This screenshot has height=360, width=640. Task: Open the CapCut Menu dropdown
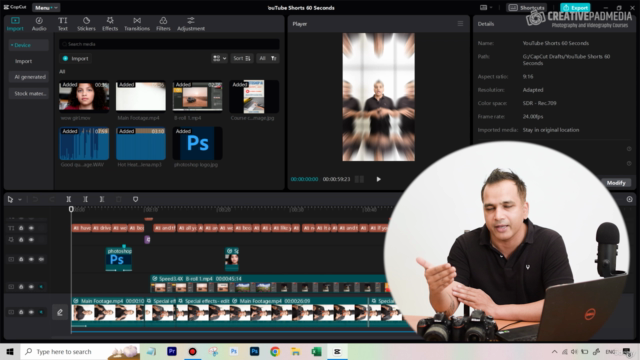[x=45, y=7]
